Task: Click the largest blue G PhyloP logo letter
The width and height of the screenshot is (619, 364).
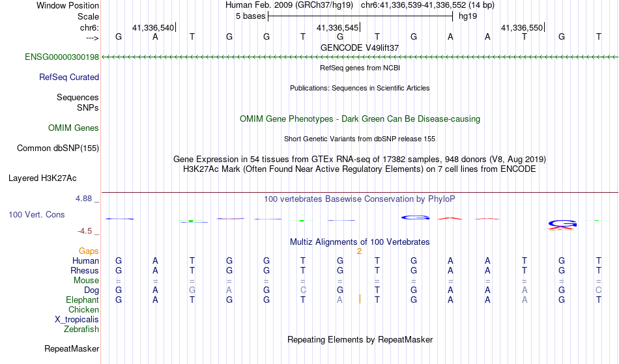Action: click(562, 223)
